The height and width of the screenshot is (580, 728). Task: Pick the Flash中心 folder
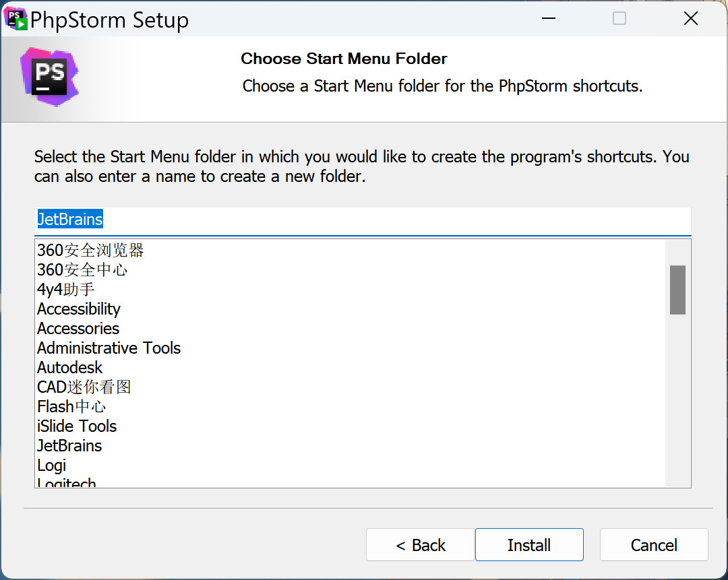coord(71,407)
